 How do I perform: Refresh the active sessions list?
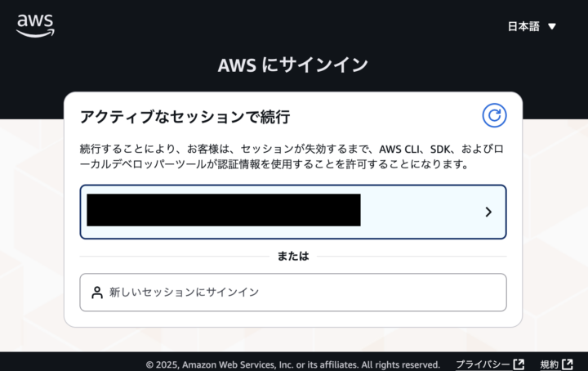(x=493, y=115)
